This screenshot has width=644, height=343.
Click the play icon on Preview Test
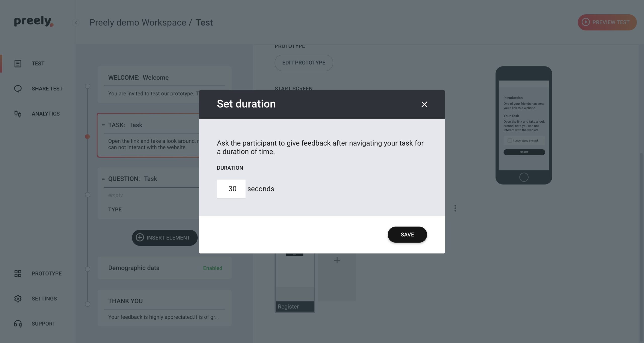pos(586,22)
